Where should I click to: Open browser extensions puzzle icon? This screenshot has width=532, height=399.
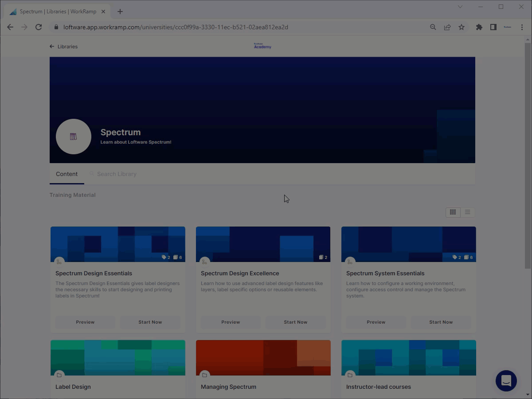[x=479, y=27]
